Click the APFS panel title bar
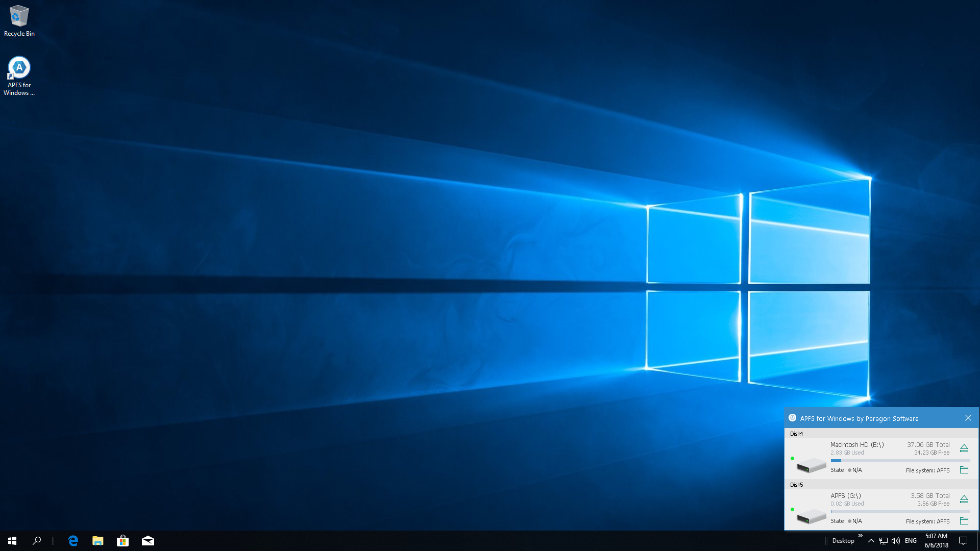Screen dimensions: 980x551 (875, 418)
